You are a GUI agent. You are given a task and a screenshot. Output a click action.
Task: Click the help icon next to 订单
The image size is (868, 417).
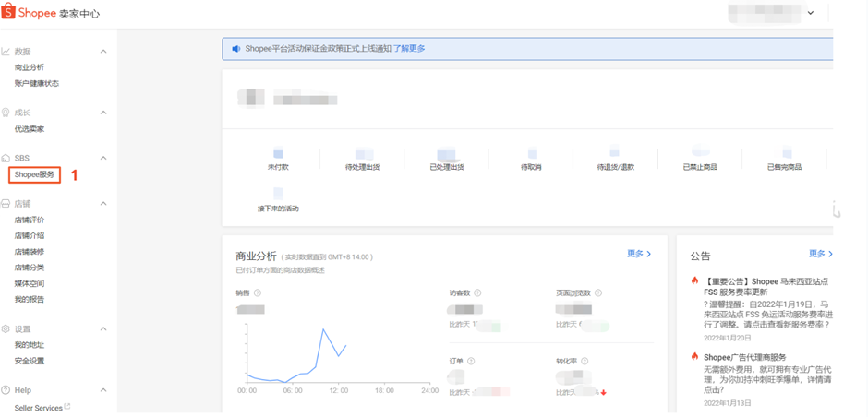tap(471, 361)
